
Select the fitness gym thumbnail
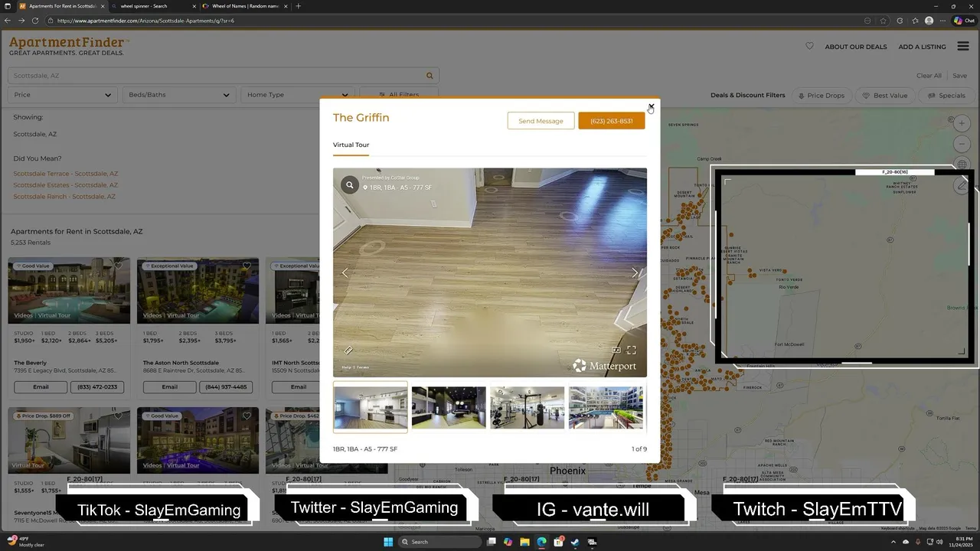point(528,407)
